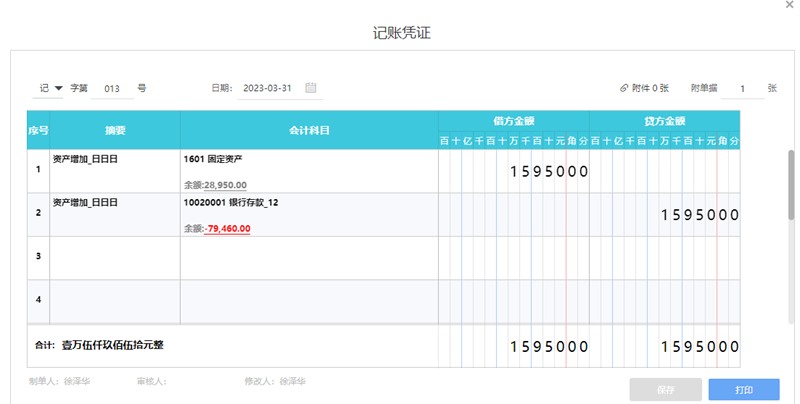Click the date field 2023-03-31
The image size is (800, 404).
click(x=266, y=89)
